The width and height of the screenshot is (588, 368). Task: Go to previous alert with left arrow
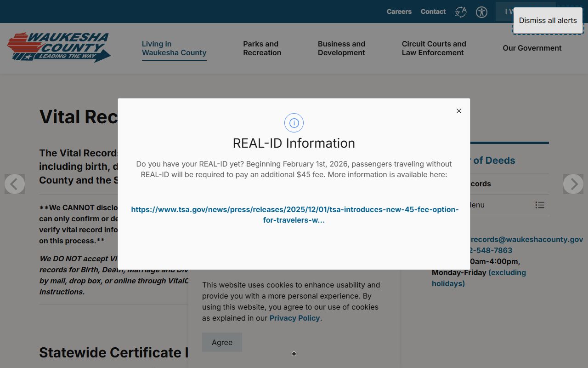coord(15,184)
